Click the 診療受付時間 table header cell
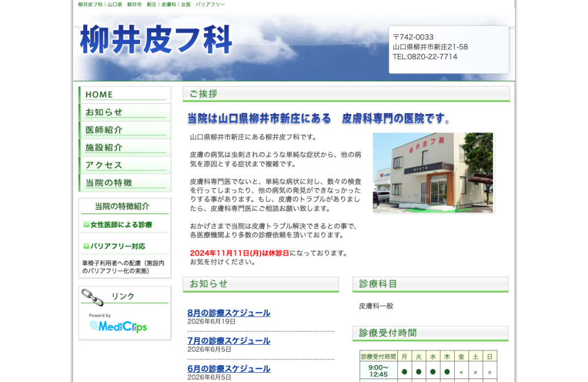The image size is (588, 382). [x=378, y=357]
